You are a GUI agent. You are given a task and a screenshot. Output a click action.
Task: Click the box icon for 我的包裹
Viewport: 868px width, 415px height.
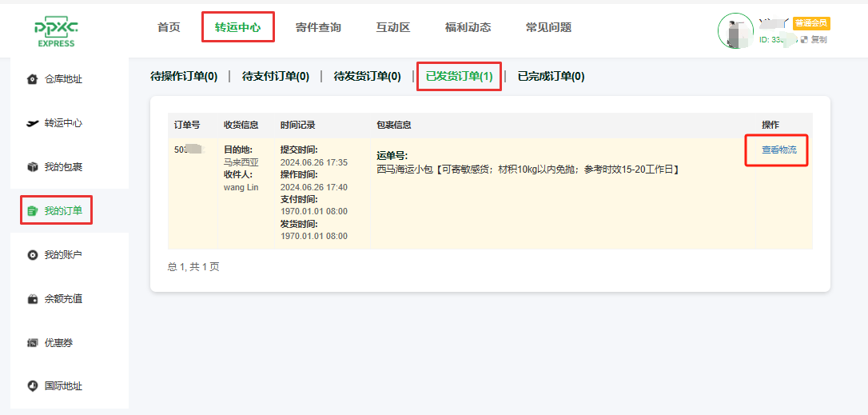(32, 167)
